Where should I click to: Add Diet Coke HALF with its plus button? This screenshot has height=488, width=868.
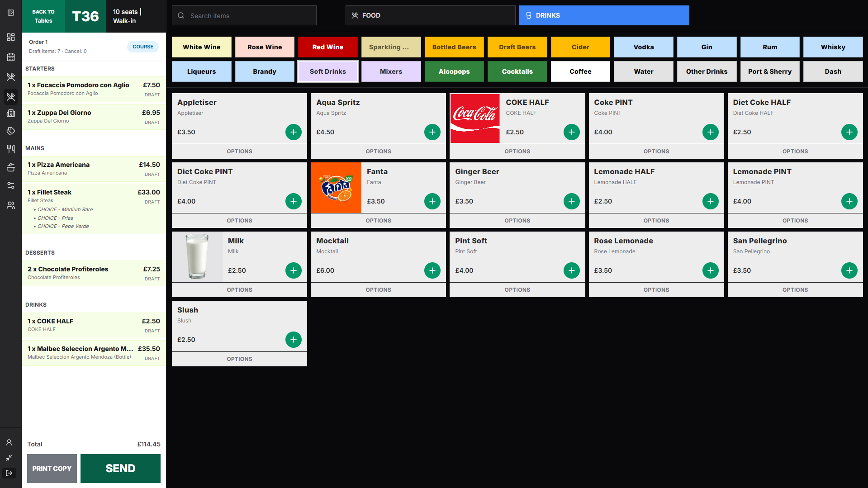(849, 132)
